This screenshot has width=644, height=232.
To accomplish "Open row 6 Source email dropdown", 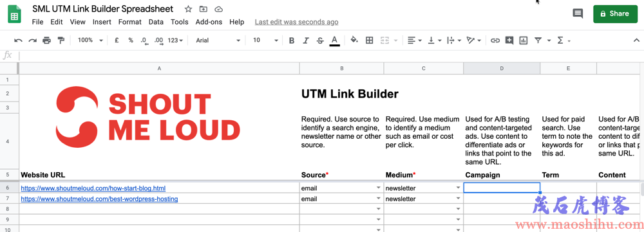I will pyautogui.click(x=378, y=188).
